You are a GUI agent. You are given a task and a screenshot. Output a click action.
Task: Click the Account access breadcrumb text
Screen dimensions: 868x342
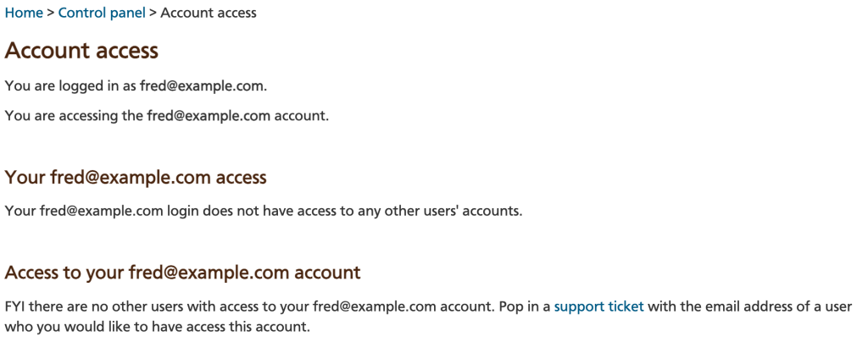[209, 13]
